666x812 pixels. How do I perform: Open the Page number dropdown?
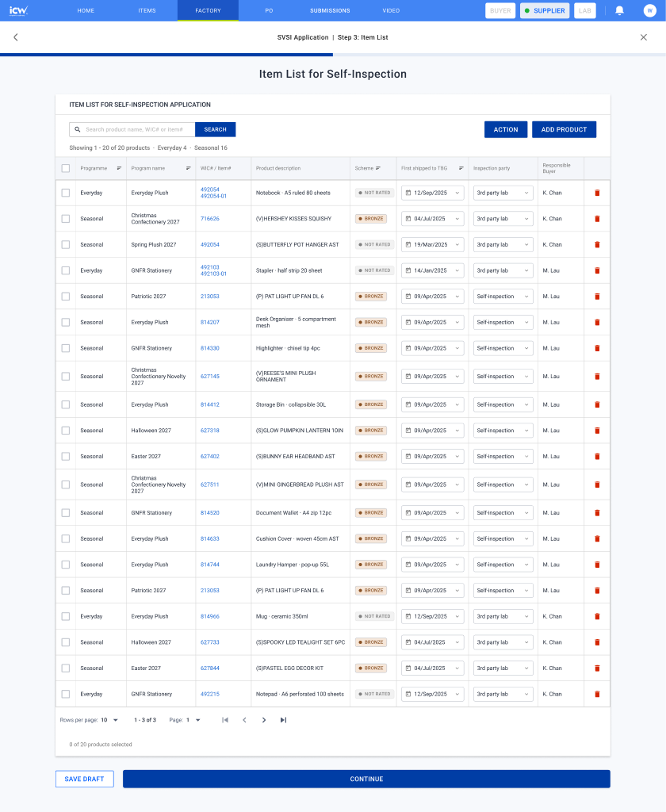coord(193,720)
